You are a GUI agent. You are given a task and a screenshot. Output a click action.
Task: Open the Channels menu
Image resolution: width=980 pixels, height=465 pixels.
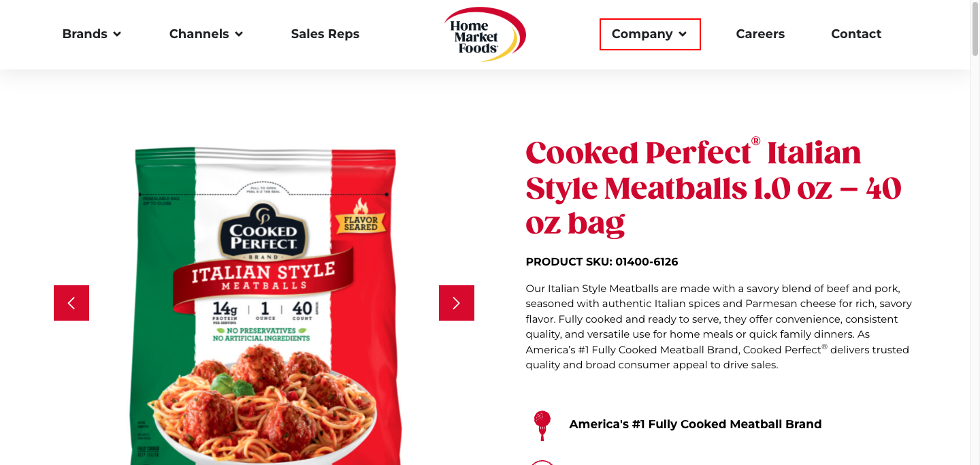coord(206,34)
